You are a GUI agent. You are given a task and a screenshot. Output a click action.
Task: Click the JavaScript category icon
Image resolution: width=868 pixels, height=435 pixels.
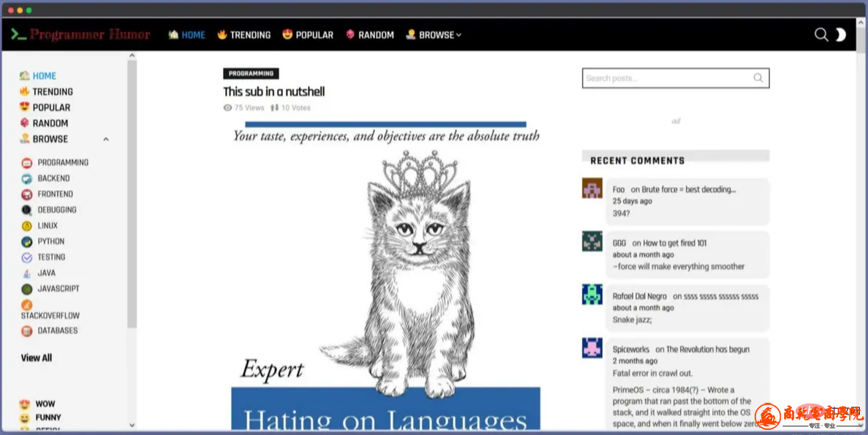click(x=27, y=289)
